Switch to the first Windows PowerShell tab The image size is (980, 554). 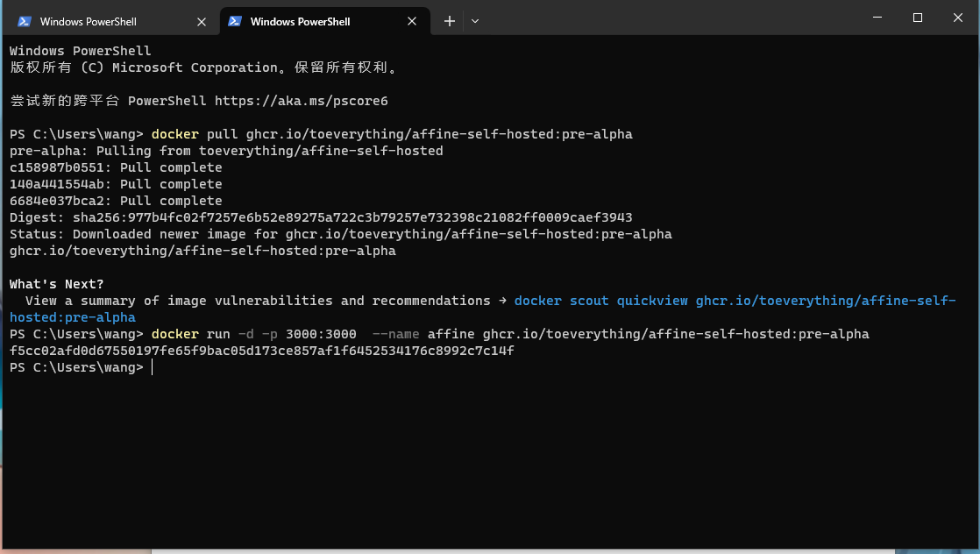click(111, 21)
